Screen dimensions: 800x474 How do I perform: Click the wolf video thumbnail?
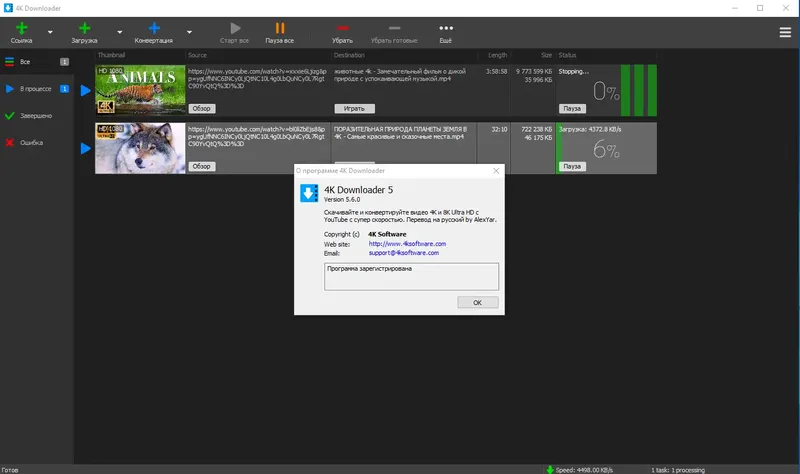[x=140, y=148]
